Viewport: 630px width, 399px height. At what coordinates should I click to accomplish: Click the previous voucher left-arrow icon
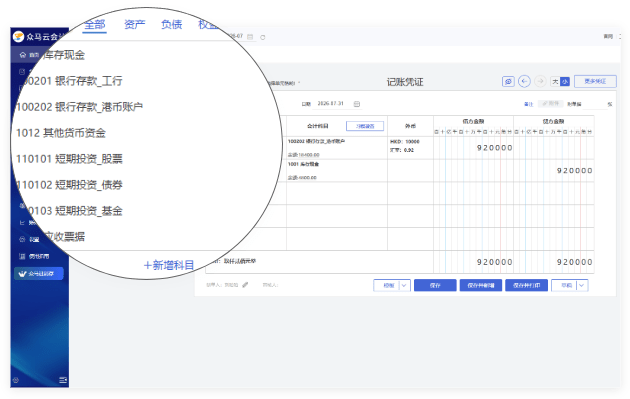(x=524, y=81)
